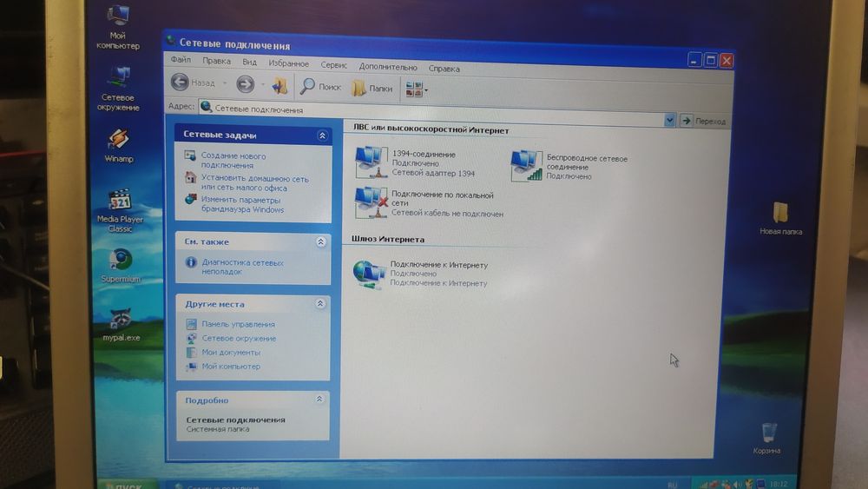This screenshot has height=489, width=868.
Task: Select the Новая папка desktop folder
Action: pos(780,219)
